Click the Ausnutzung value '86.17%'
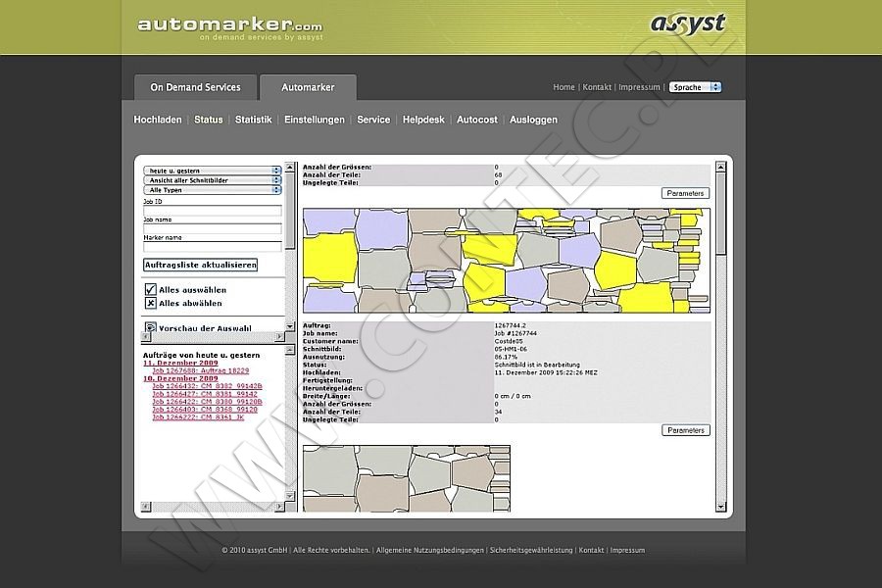This screenshot has width=882, height=588. pos(506,357)
